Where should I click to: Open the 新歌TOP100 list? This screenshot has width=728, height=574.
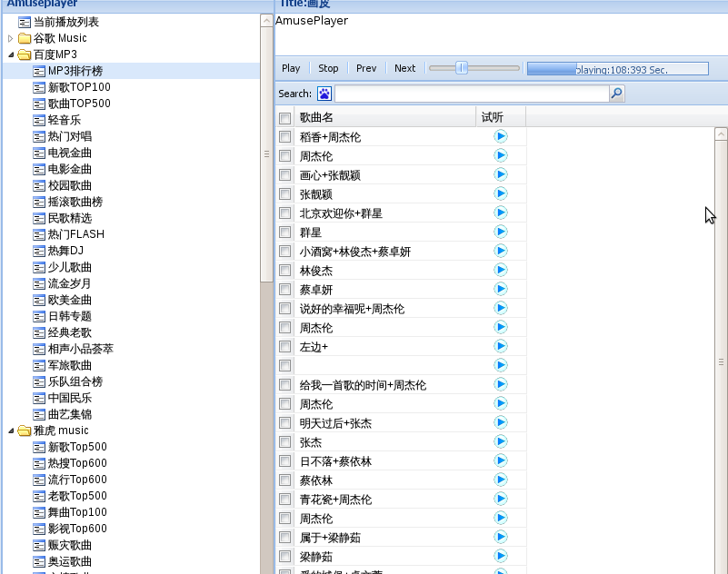point(79,87)
